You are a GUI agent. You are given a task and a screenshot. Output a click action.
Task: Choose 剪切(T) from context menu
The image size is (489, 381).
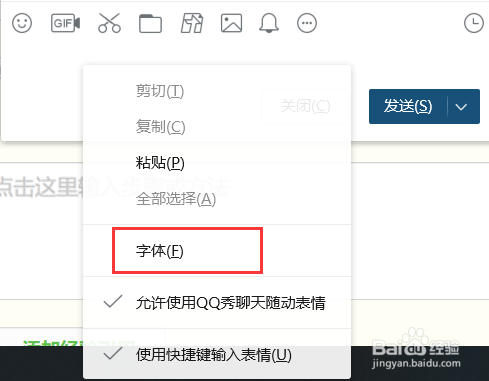coord(217,91)
